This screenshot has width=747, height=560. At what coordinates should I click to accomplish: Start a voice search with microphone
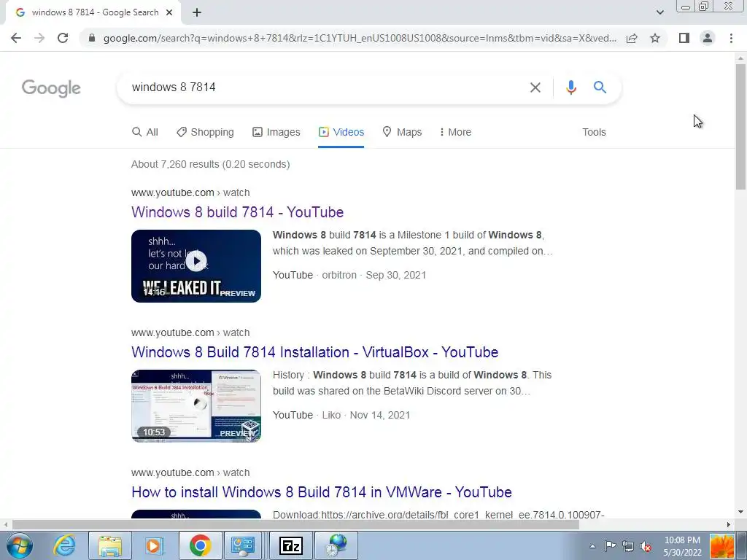(570, 87)
